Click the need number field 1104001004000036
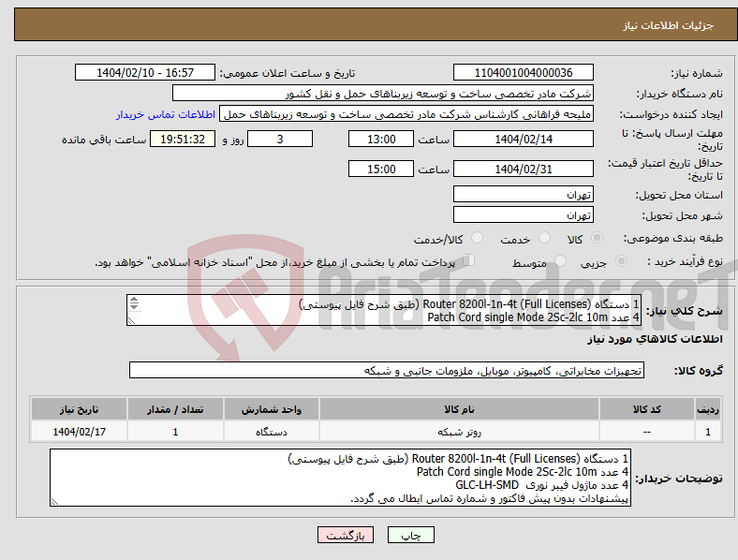738x560 pixels. click(x=524, y=72)
